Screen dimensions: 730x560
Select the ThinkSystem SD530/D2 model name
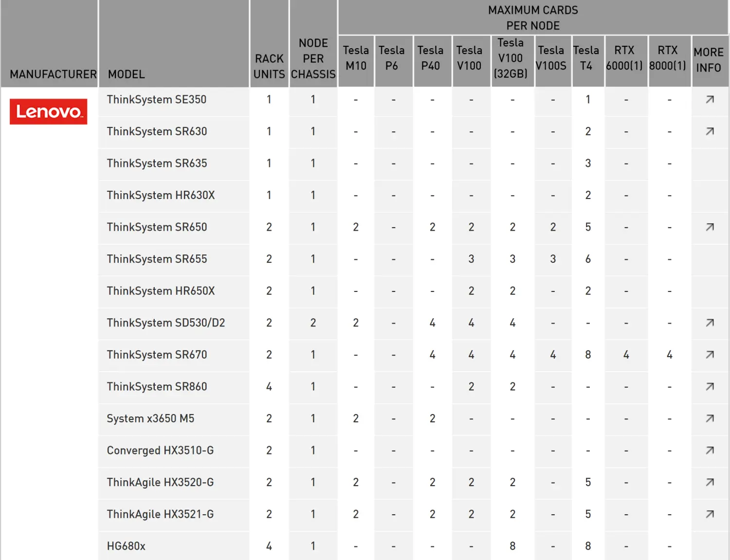point(166,323)
